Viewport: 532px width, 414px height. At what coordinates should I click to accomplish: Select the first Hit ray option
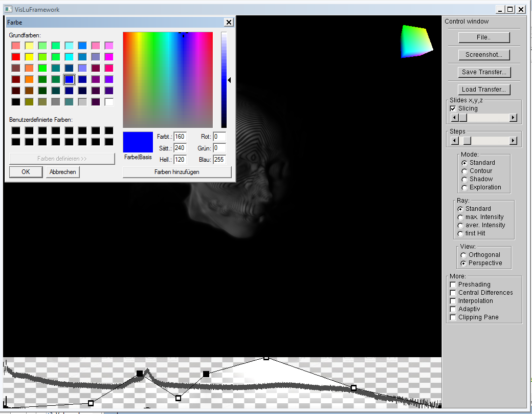[x=460, y=233]
